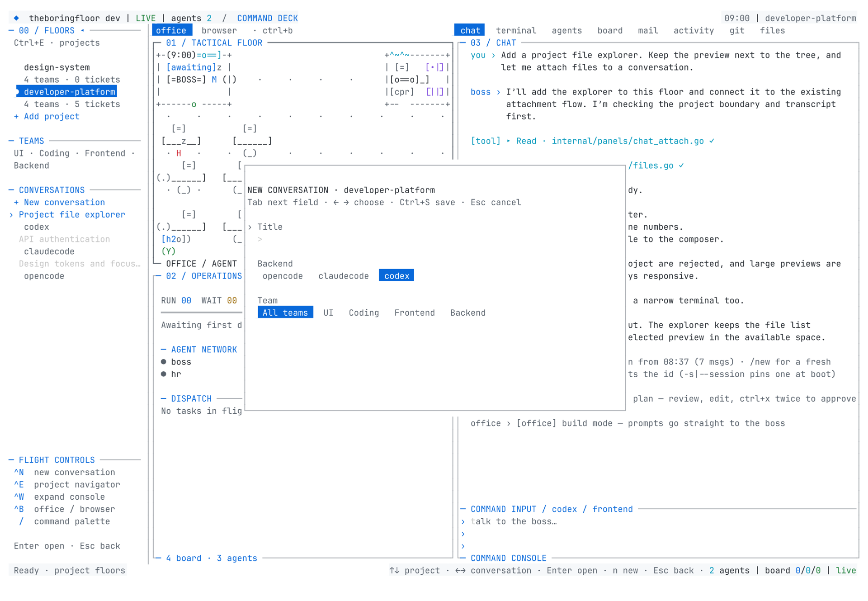This screenshot has height=601, width=868.
Task: Choose codex backend in dialog
Action: (x=396, y=276)
